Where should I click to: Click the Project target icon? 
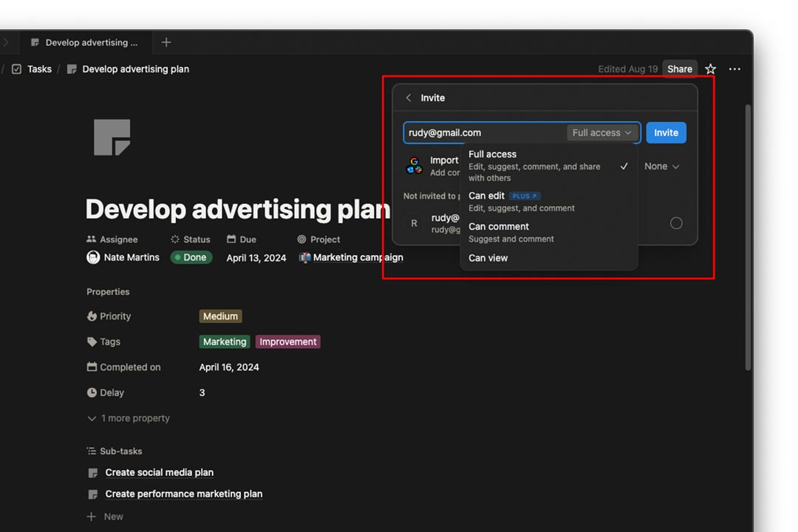tap(301, 239)
